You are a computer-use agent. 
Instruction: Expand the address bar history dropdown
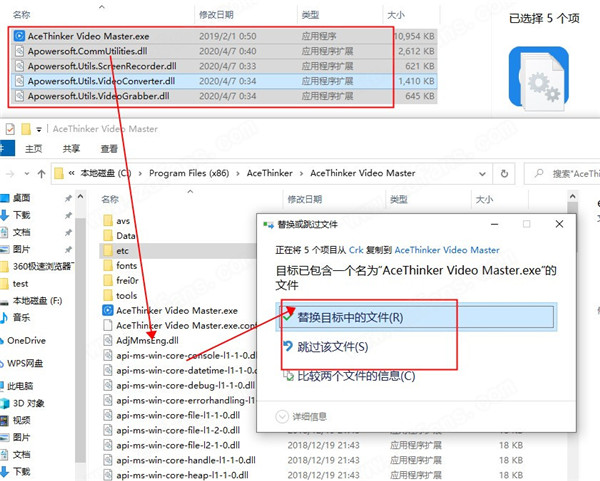click(x=482, y=174)
